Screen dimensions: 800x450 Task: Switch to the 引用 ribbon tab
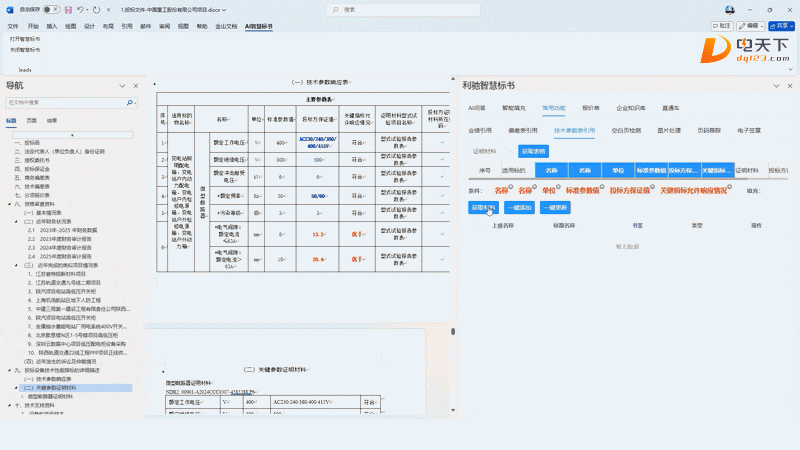[x=127, y=26]
